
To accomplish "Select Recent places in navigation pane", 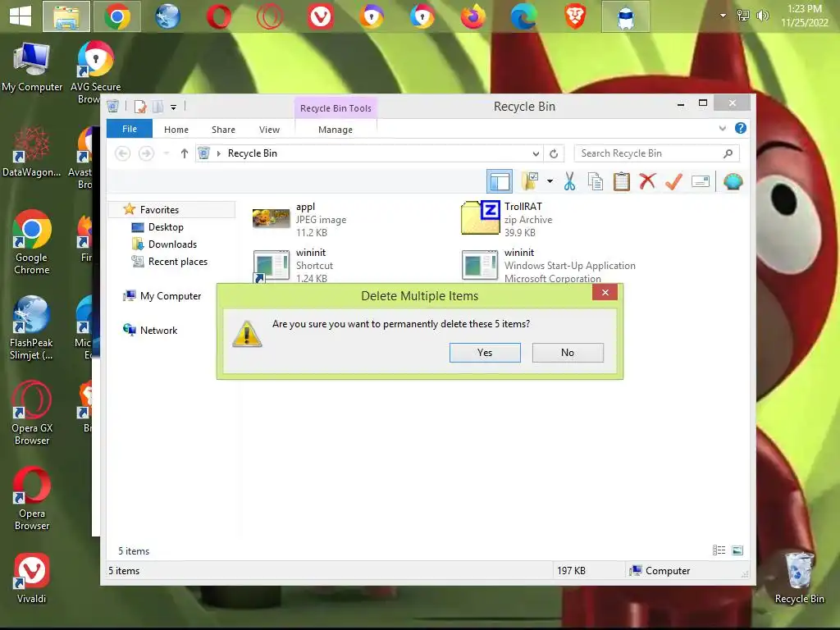I will [x=178, y=262].
